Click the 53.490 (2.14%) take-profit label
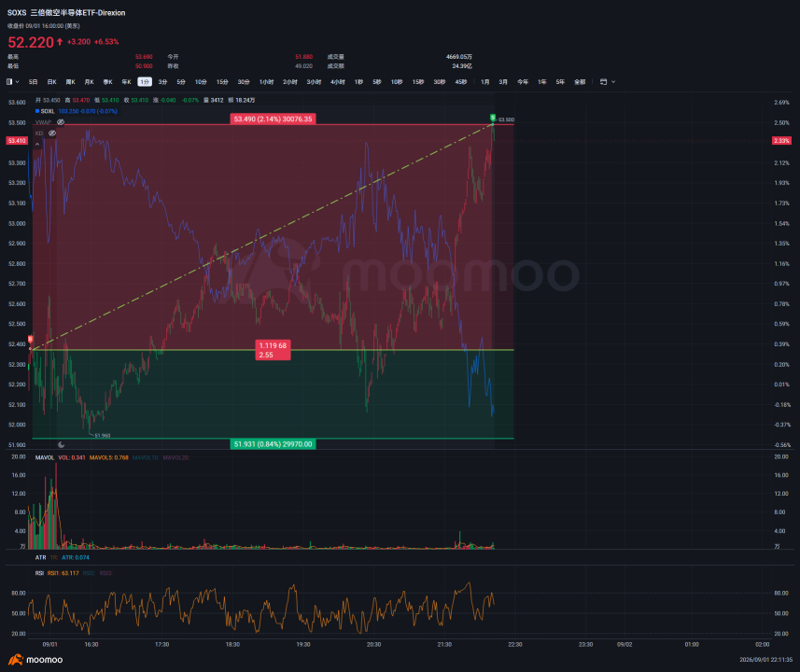 coord(273,119)
